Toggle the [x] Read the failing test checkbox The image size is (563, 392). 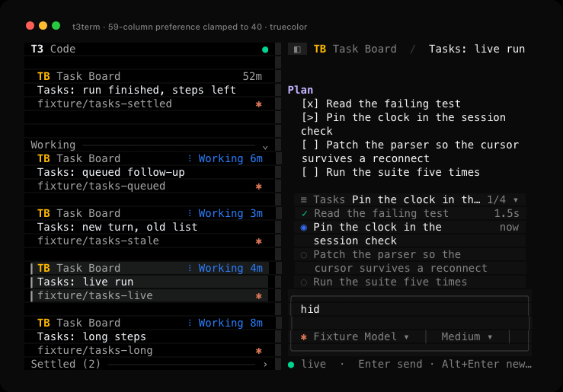(x=310, y=104)
